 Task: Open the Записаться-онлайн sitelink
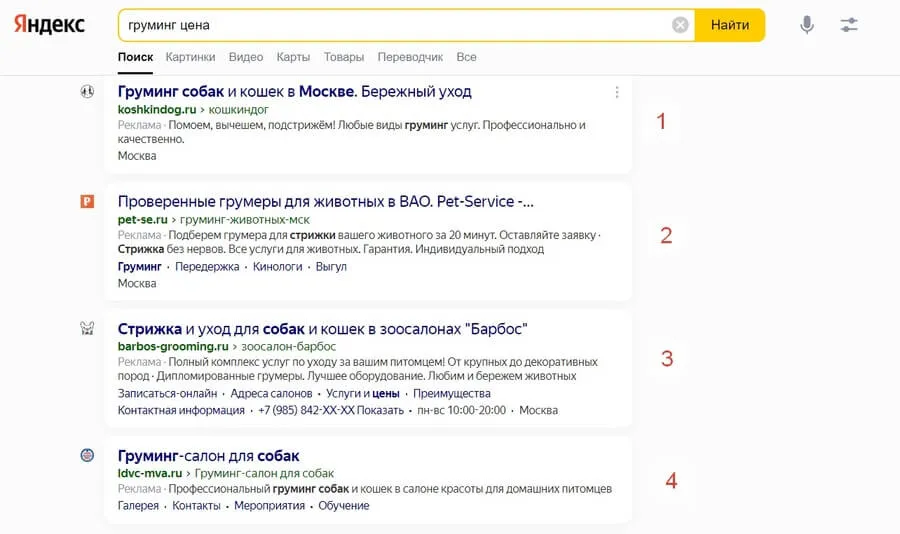(x=167, y=393)
